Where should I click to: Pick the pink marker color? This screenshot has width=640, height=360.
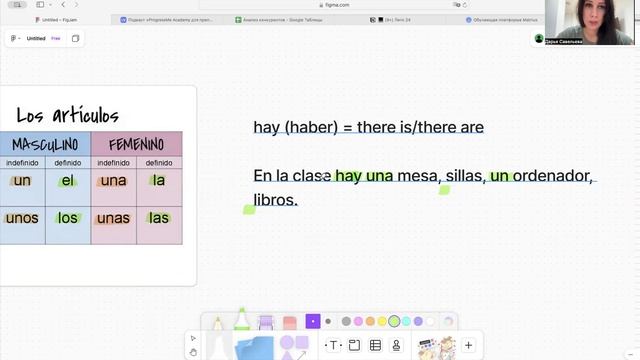click(358, 321)
